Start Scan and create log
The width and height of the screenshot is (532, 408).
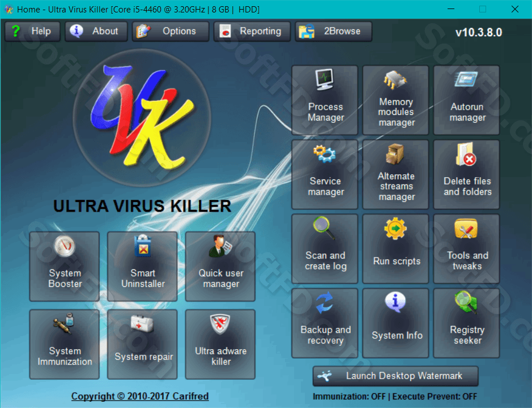[x=325, y=248]
